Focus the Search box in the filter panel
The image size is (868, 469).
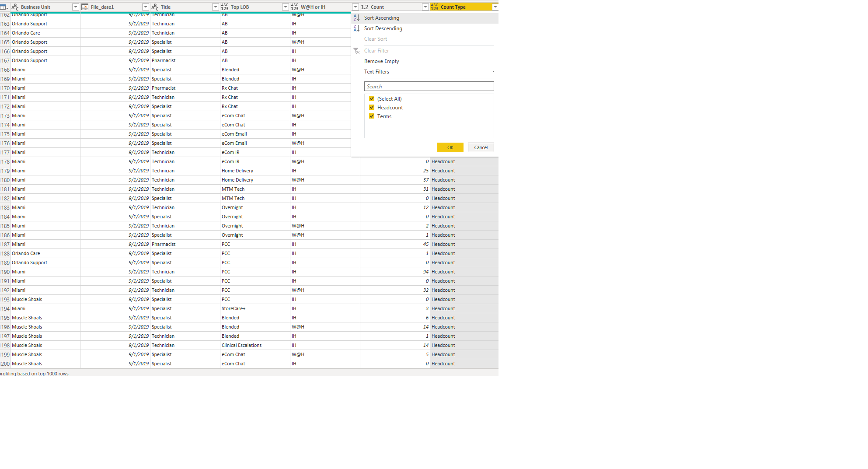[429, 87]
